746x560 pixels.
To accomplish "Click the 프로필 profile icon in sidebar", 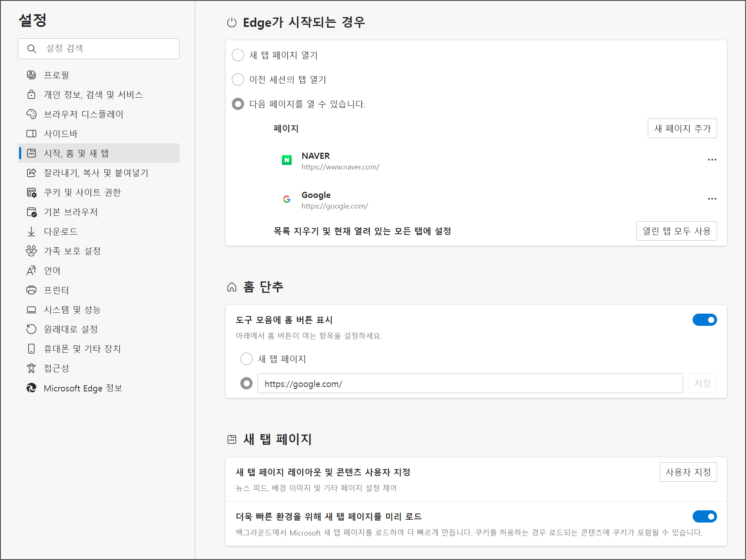I will pos(31,75).
